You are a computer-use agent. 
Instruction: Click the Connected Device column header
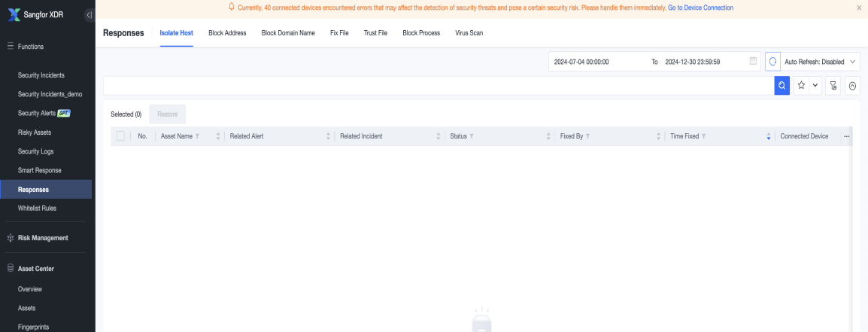[804, 136]
